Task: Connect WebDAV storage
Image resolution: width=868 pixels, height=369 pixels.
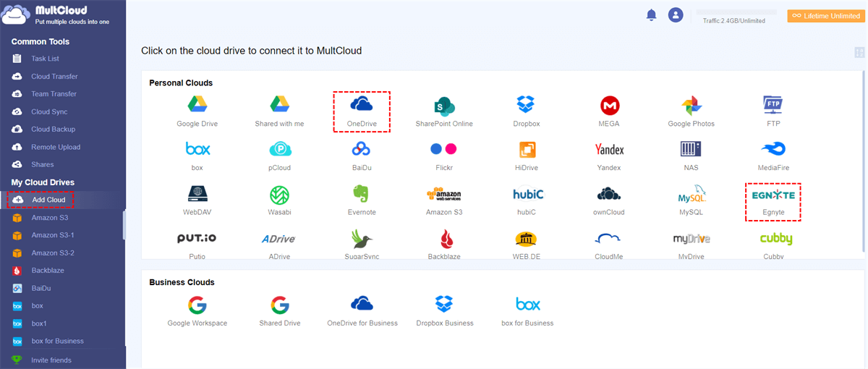Action: (197, 200)
